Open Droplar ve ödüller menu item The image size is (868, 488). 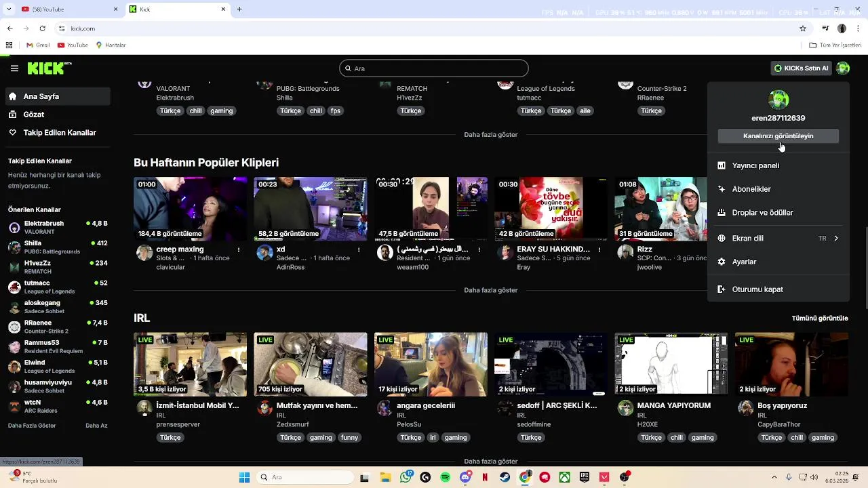coord(778,213)
